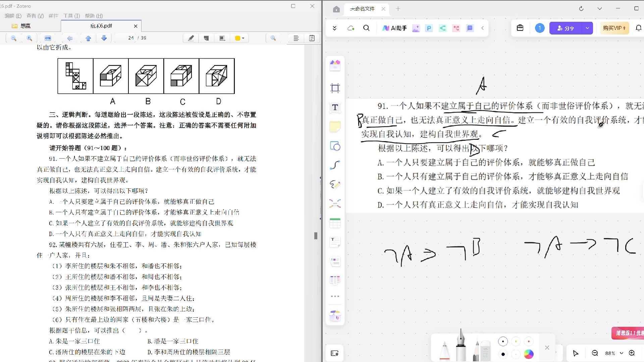
Task: Open the 编辑 (E) menu in Zotero
Action: pyautogui.click(x=13, y=16)
